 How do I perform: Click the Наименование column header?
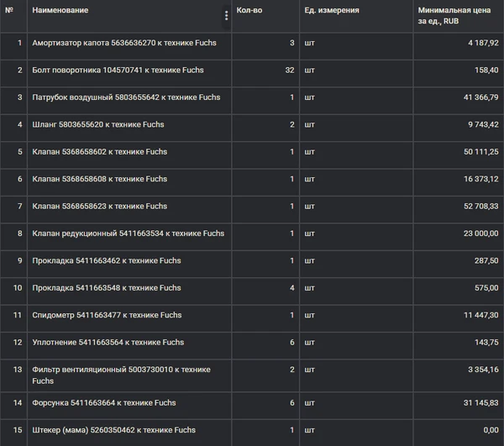point(60,10)
